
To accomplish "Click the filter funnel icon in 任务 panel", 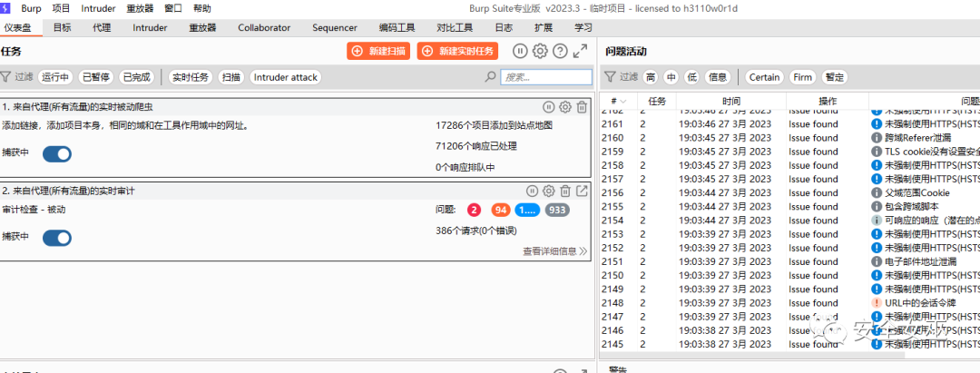I will click(x=5, y=77).
